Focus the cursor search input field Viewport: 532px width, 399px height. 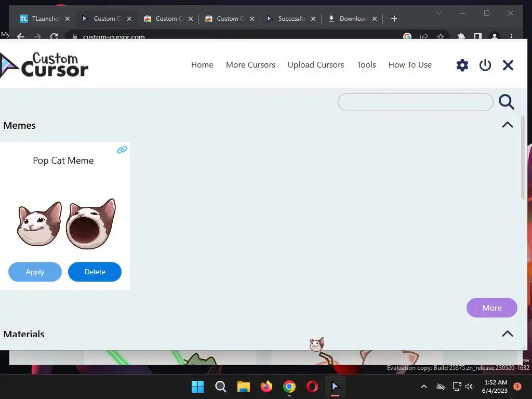[x=415, y=102]
